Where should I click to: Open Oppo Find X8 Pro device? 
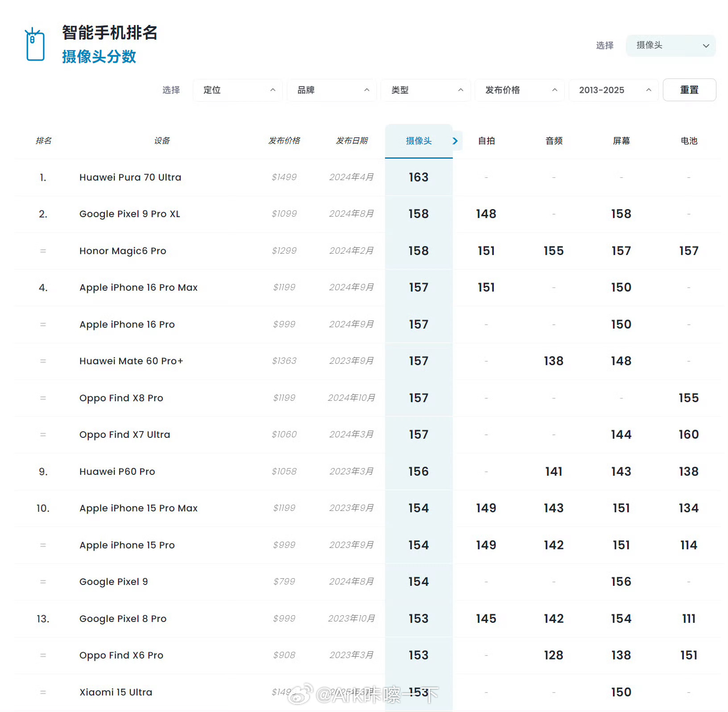121,398
